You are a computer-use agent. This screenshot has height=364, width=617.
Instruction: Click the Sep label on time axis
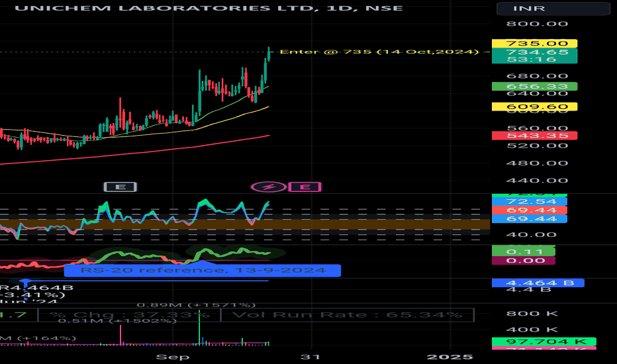pos(173,357)
